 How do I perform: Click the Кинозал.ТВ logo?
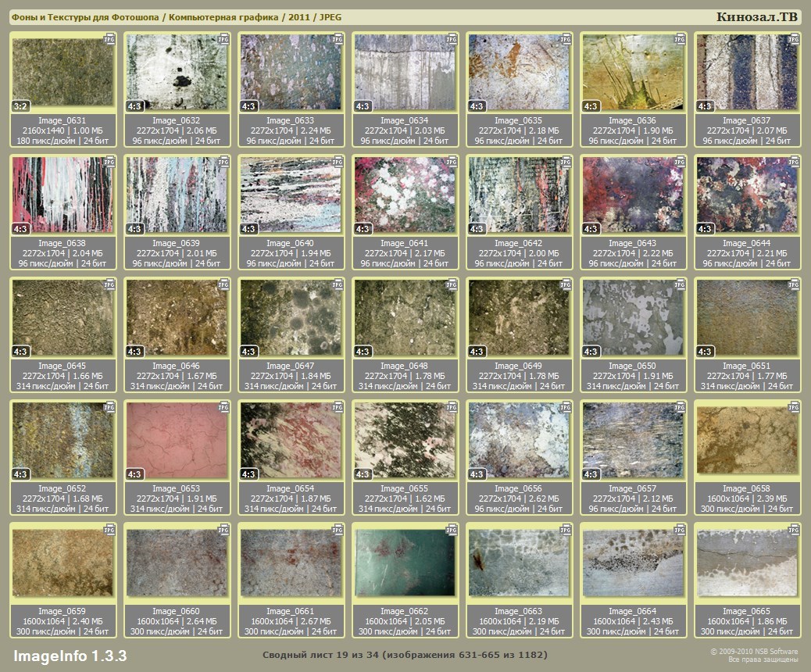(757, 16)
